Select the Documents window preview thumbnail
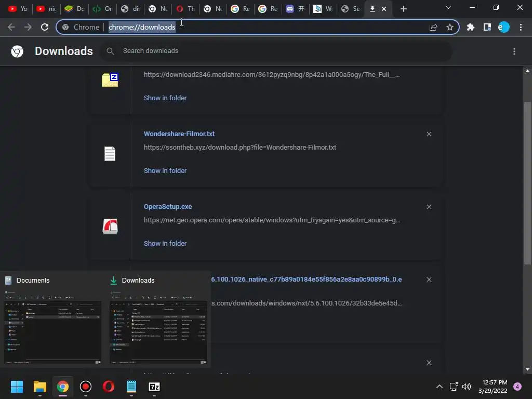532x399 pixels. tap(52, 327)
